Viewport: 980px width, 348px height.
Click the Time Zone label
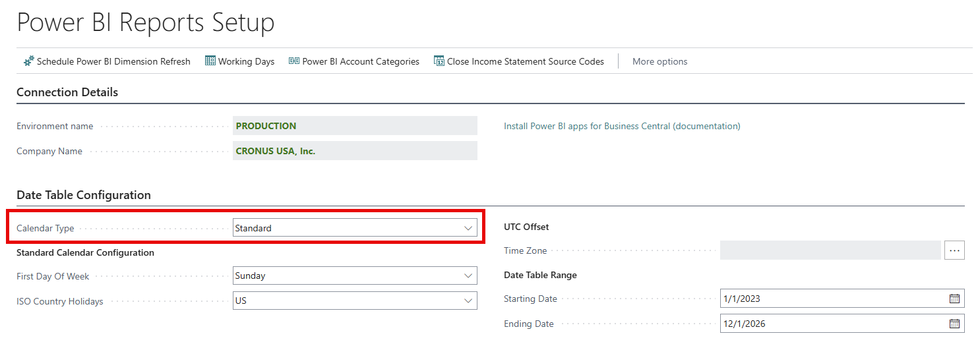tap(526, 250)
